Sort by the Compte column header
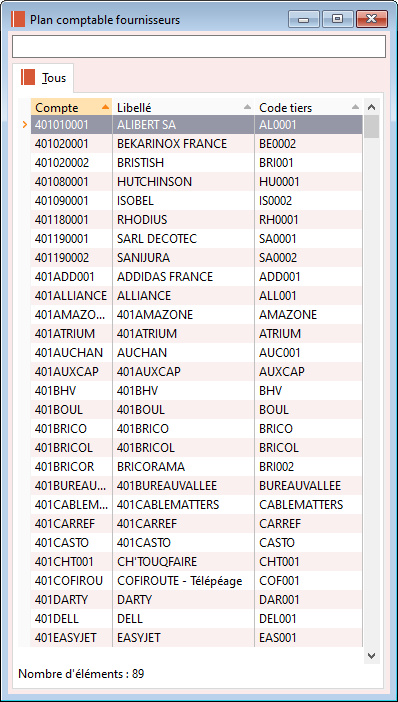The image size is (398, 702). point(71,107)
